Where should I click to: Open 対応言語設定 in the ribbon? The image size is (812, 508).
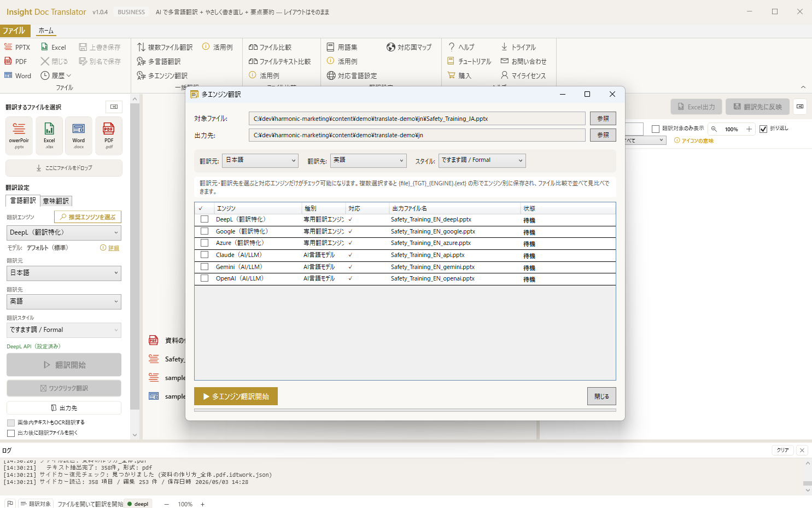(352, 75)
